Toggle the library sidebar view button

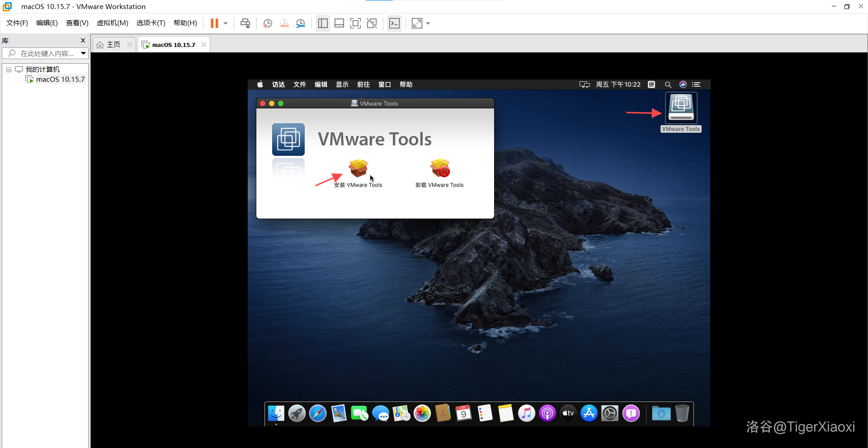click(x=323, y=23)
